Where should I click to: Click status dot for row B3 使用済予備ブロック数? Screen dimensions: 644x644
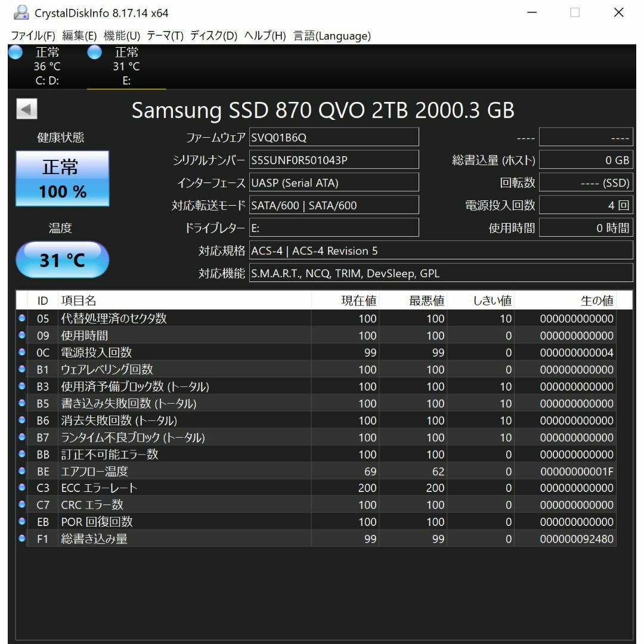[22, 386]
